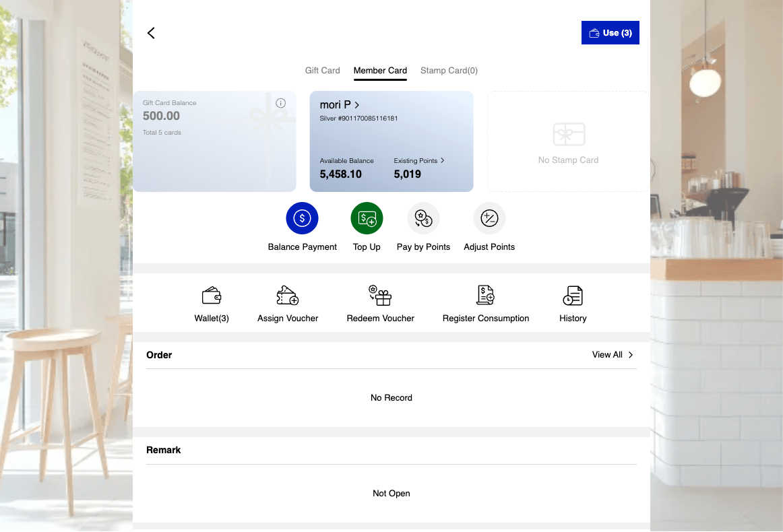
Task: Expand member details for mori P
Action: coord(339,105)
